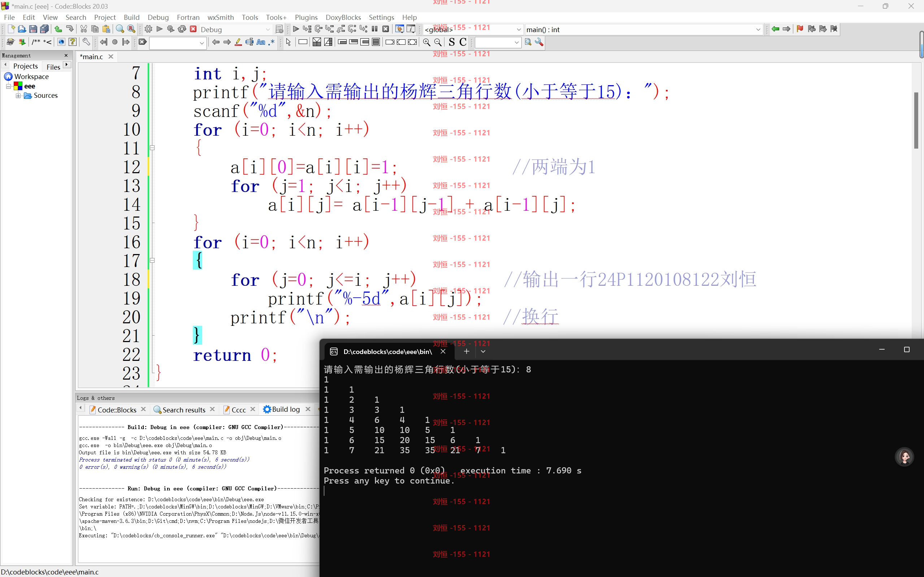
Task: Collapse code fold at line 17
Action: [x=152, y=260]
